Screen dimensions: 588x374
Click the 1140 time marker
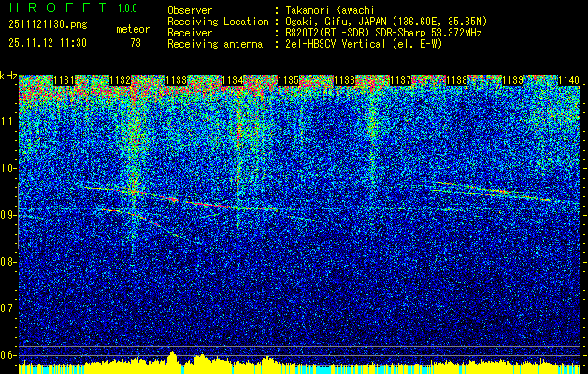[568, 80]
